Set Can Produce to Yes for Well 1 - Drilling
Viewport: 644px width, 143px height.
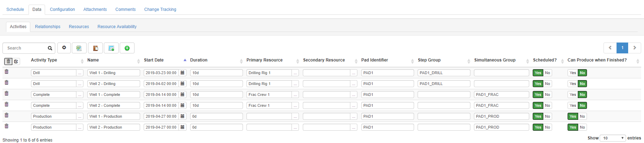573,73
